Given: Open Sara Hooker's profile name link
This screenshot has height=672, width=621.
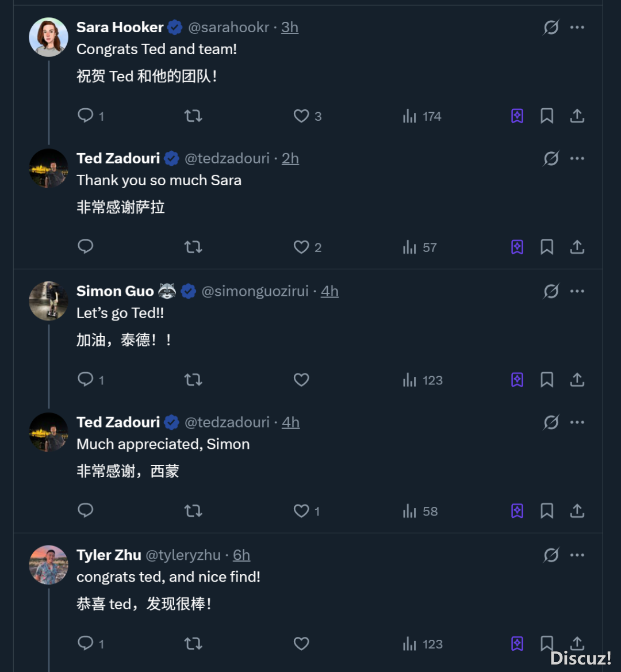Looking at the screenshot, I should [120, 27].
